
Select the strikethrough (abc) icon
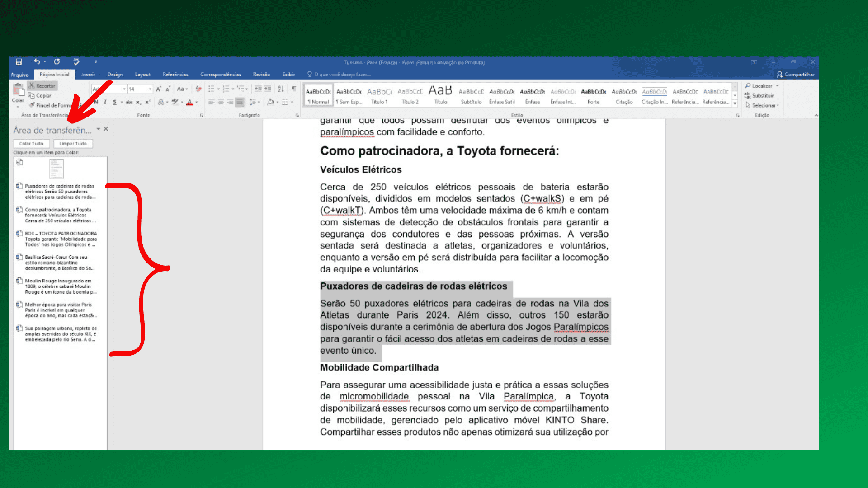click(129, 103)
